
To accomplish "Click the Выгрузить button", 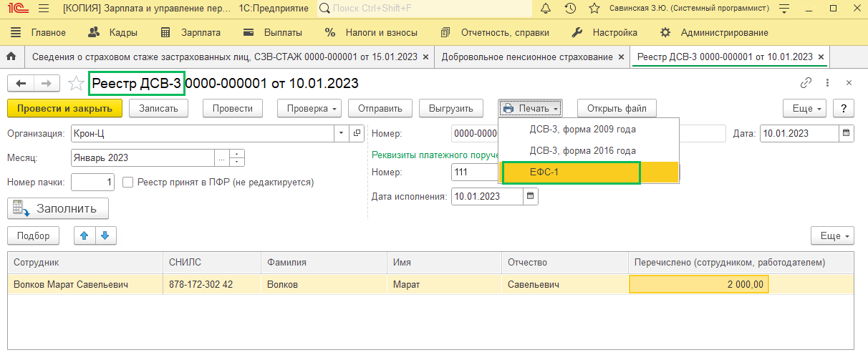I will 451,109.
